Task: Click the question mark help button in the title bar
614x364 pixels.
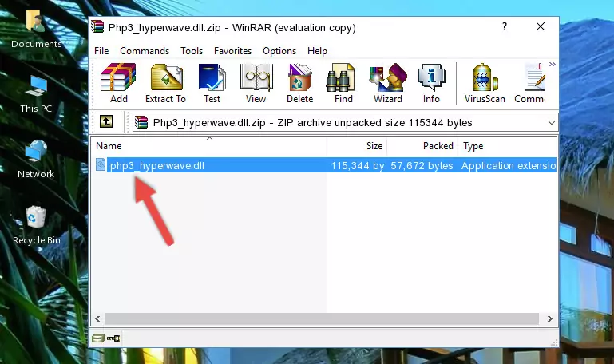Action: (505, 26)
